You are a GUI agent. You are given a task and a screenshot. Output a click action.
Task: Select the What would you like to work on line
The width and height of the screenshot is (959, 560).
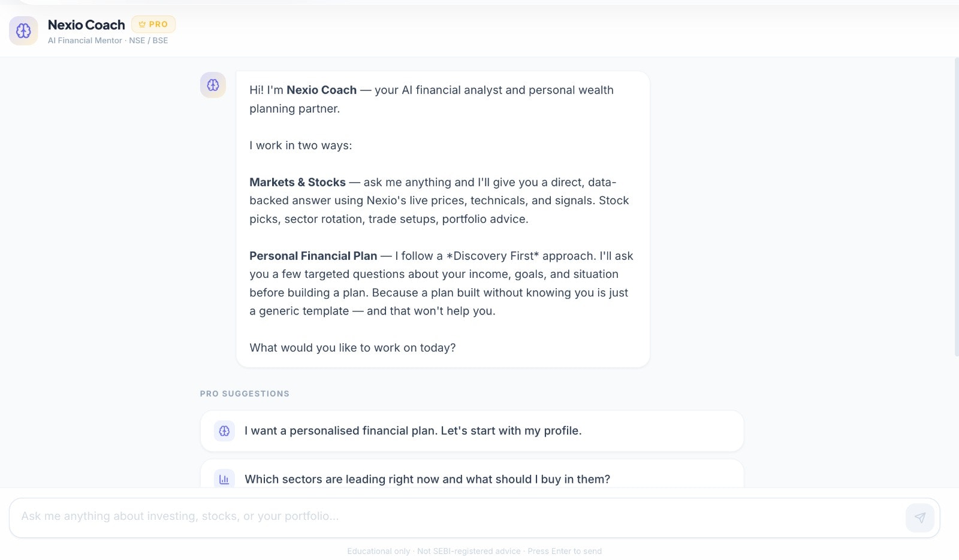click(352, 347)
